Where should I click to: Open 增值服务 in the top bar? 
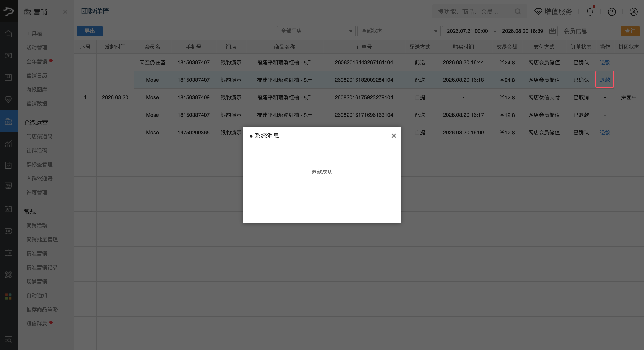pyautogui.click(x=553, y=12)
